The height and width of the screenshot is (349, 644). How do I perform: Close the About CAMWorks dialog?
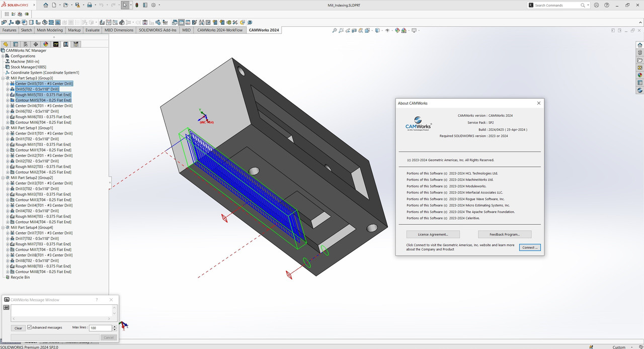click(538, 103)
